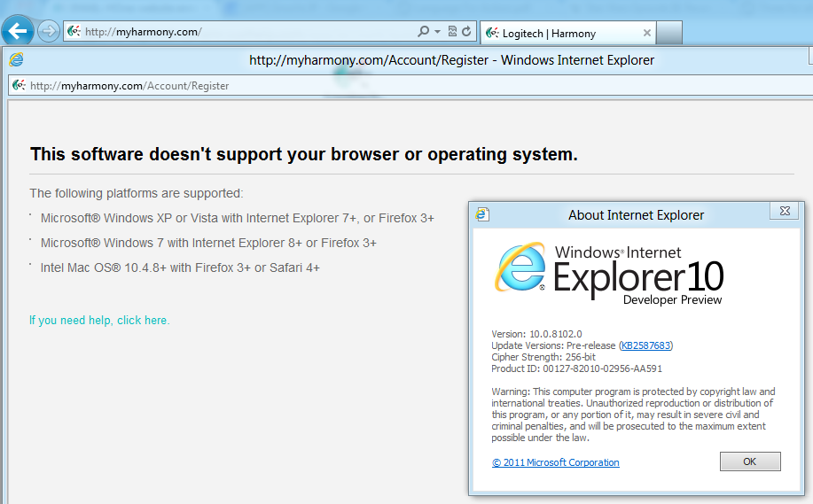
Task: Click the Forward navigation arrow
Action: tap(48, 32)
